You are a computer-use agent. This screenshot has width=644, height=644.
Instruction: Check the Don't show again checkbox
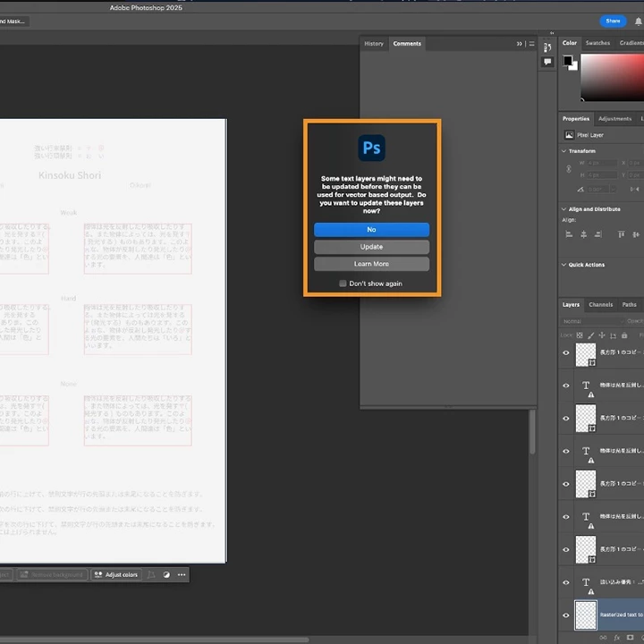coord(343,284)
